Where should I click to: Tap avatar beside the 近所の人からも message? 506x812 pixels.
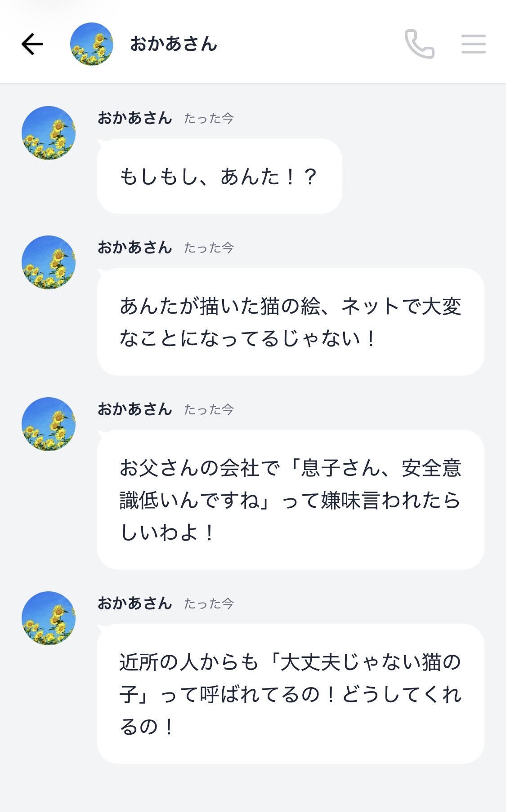[x=49, y=618]
